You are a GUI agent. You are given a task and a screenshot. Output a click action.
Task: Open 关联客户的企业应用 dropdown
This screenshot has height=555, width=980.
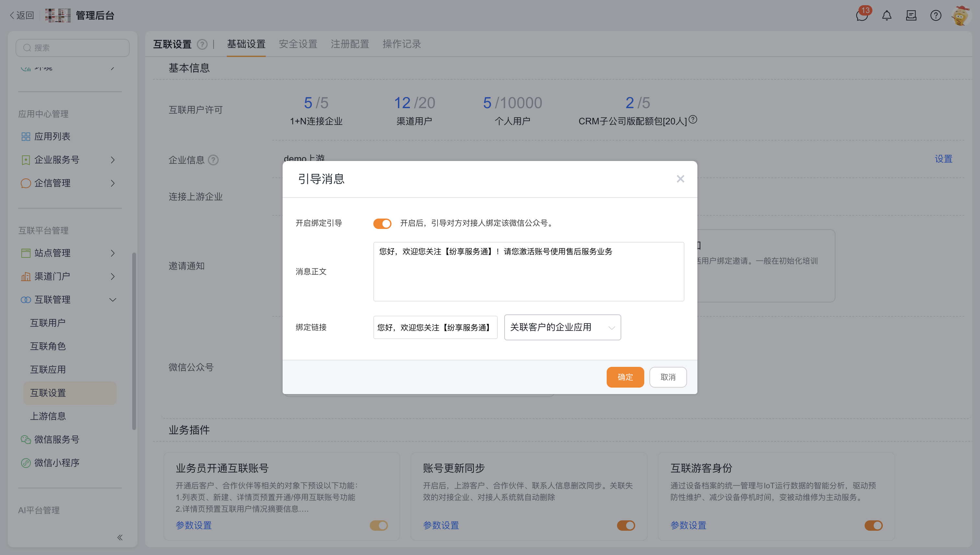[x=562, y=327]
